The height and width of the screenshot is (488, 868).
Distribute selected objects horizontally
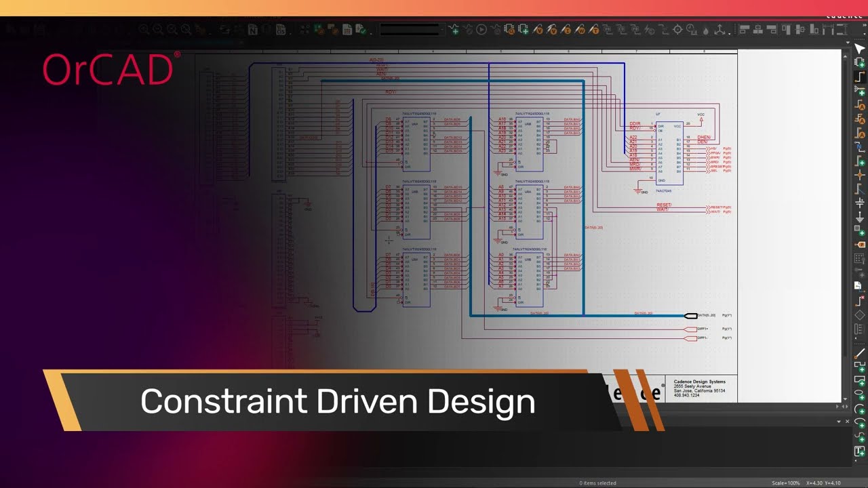[829, 29]
